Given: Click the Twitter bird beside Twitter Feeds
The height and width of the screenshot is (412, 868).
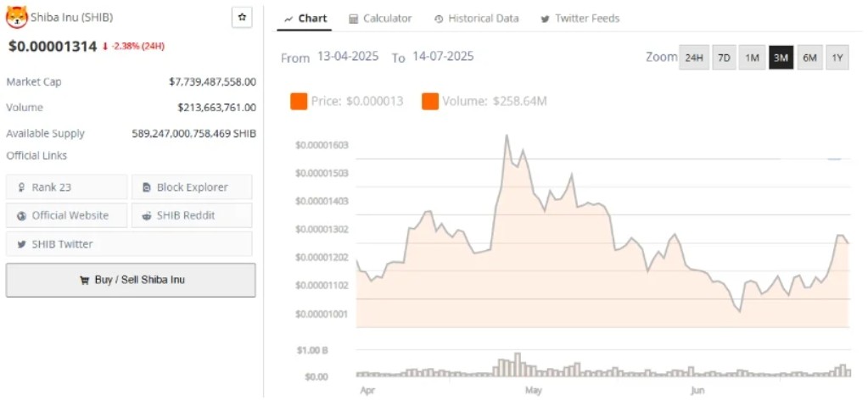Looking at the screenshot, I should click(546, 19).
